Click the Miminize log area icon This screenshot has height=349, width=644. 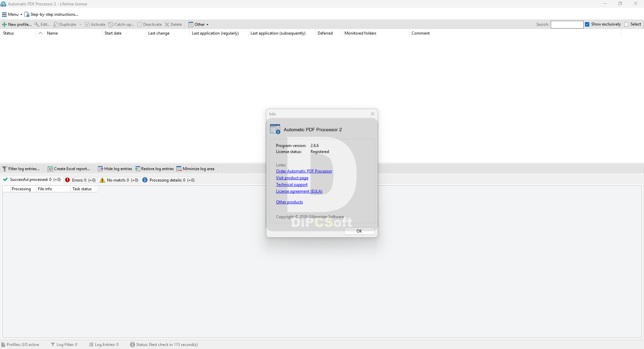point(179,169)
